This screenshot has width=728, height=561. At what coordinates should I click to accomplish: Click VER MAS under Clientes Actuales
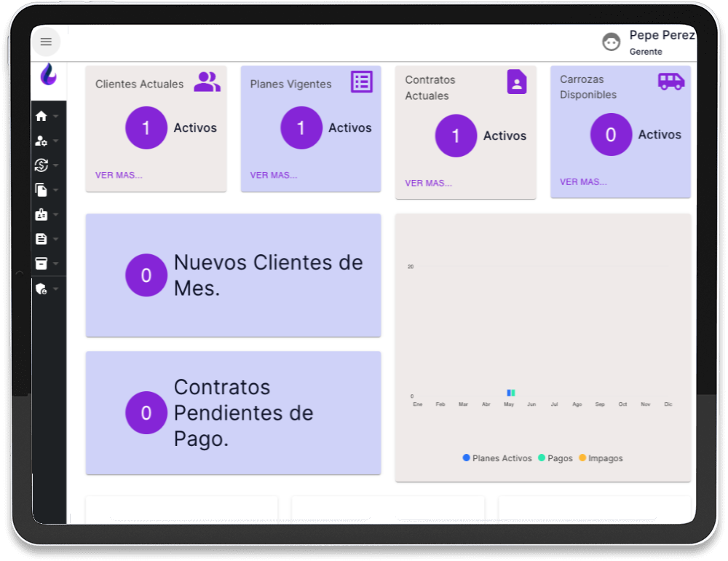pyautogui.click(x=119, y=175)
